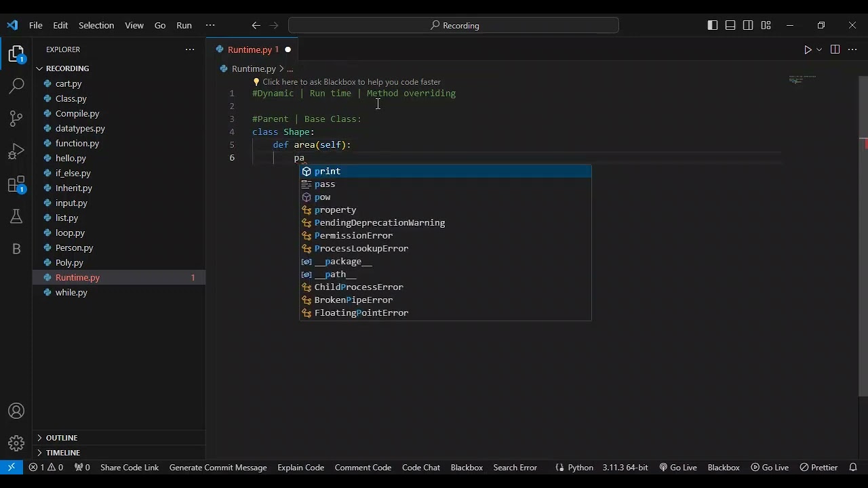Image resolution: width=868 pixels, height=488 pixels.
Task: Open the Extensions view
Action: pos(16,184)
